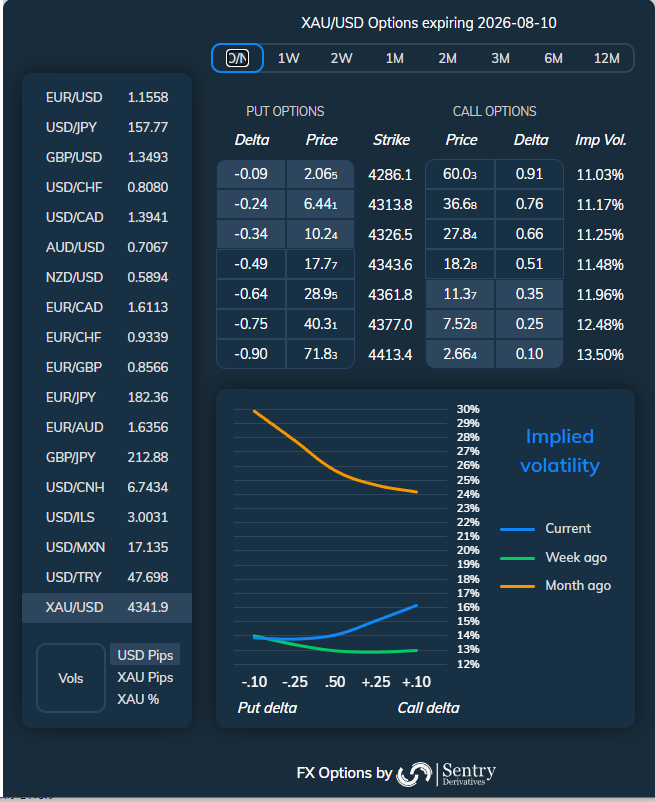Select the EUR/USD currency pair row

click(x=107, y=97)
